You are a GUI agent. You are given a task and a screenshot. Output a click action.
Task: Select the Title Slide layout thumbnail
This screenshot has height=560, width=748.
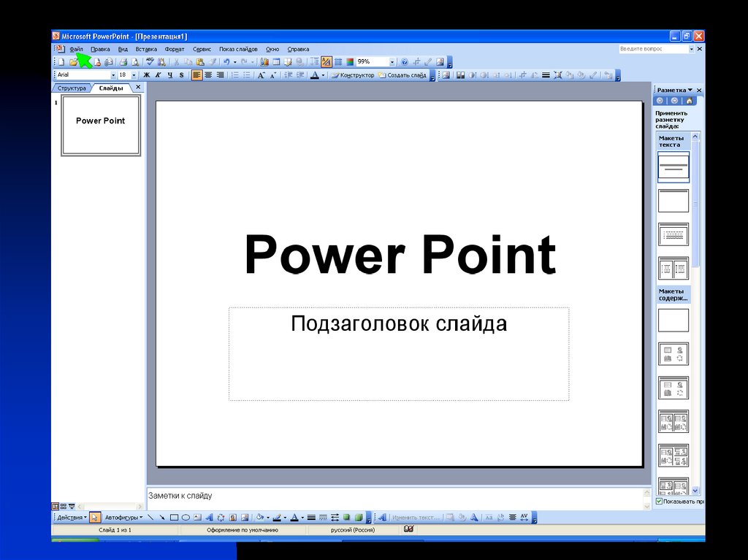[673, 167]
